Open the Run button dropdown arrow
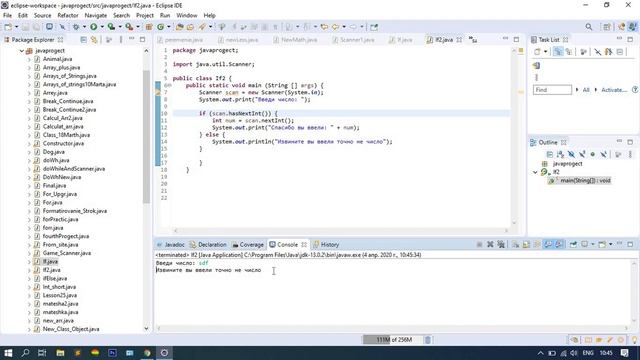The image size is (640, 360). point(102,27)
